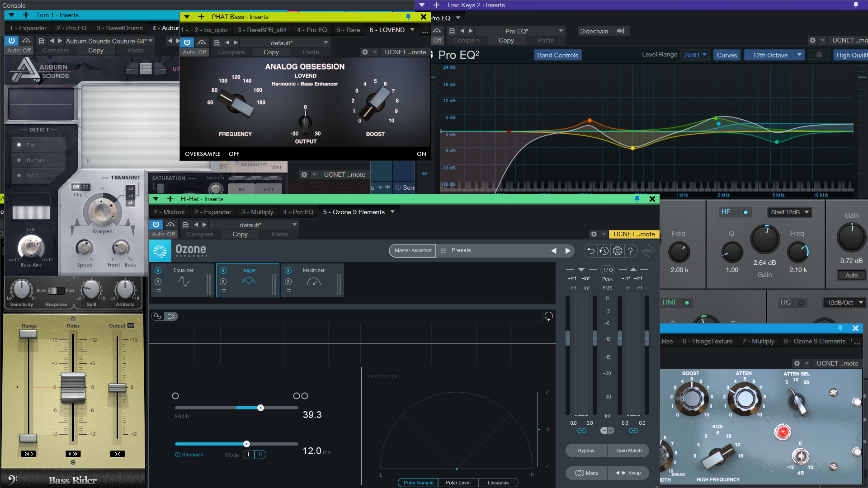Viewport: 868px width, 488px height.
Task: Open Ozone help question mark
Action: click(631, 251)
